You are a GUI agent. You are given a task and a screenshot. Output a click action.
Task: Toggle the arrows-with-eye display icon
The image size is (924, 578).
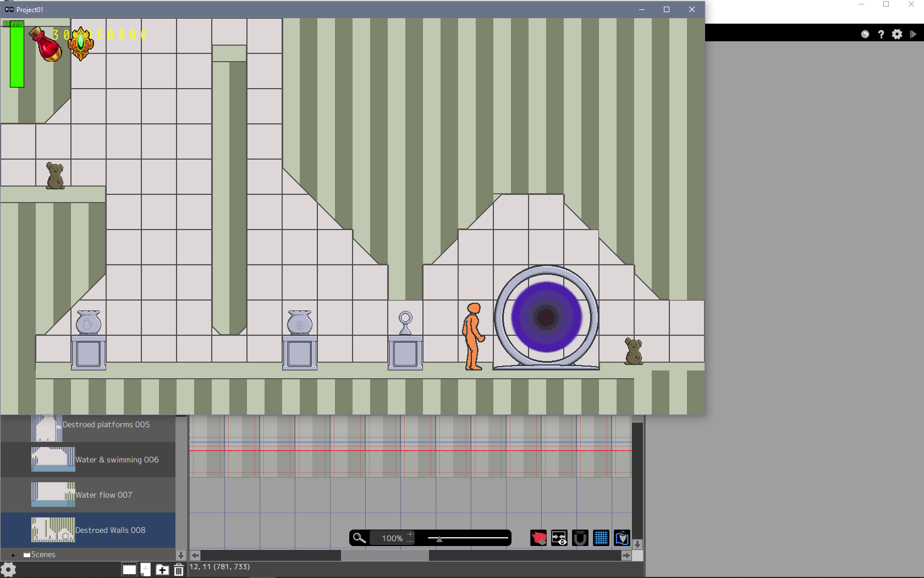pos(559,538)
